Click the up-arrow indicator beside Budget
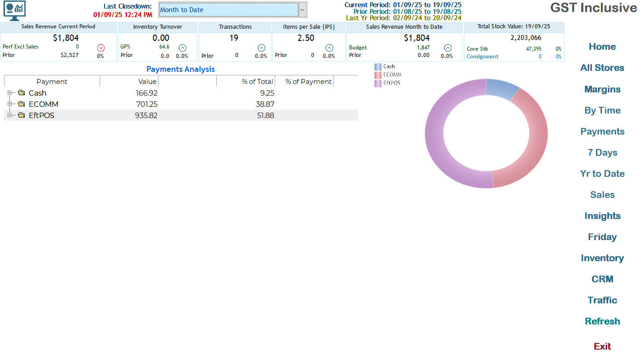 tap(447, 48)
